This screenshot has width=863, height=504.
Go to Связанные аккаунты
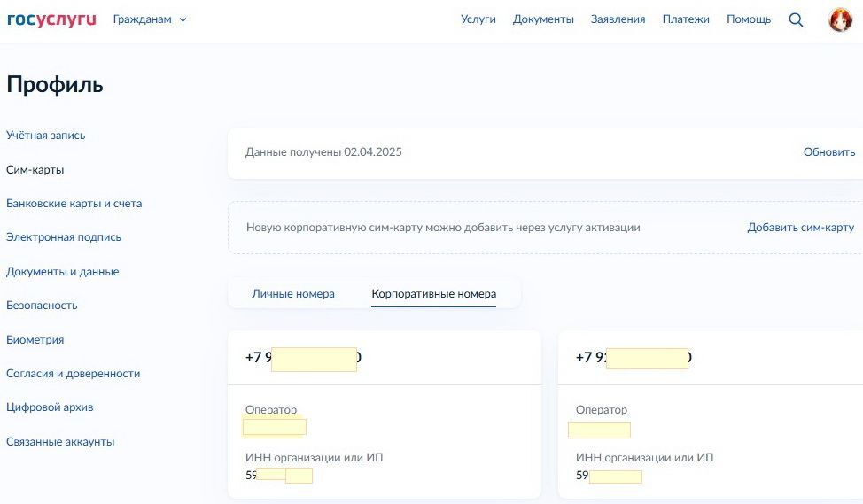coord(60,442)
